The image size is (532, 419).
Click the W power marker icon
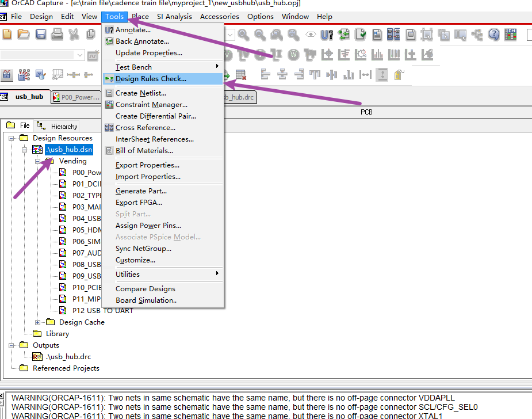[x=293, y=54]
